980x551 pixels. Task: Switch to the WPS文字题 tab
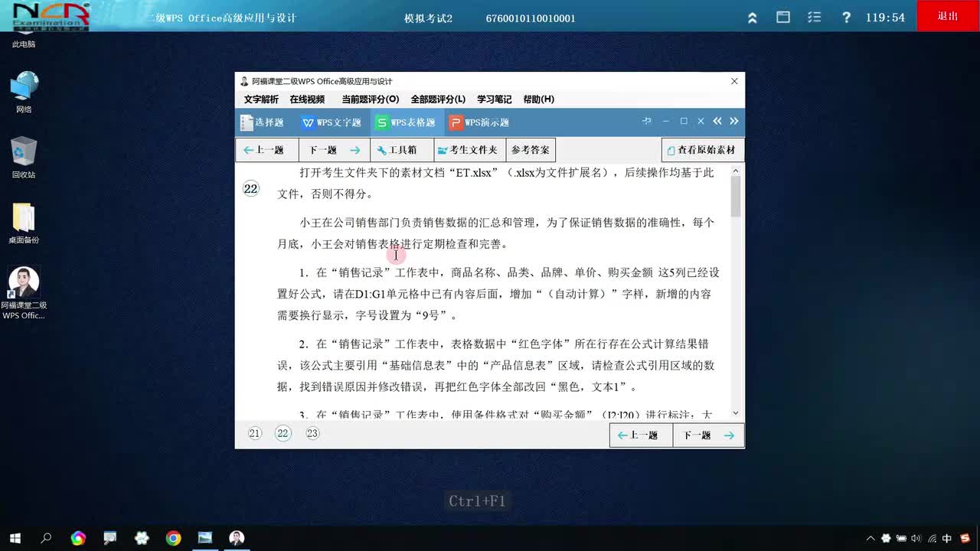[x=331, y=122]
